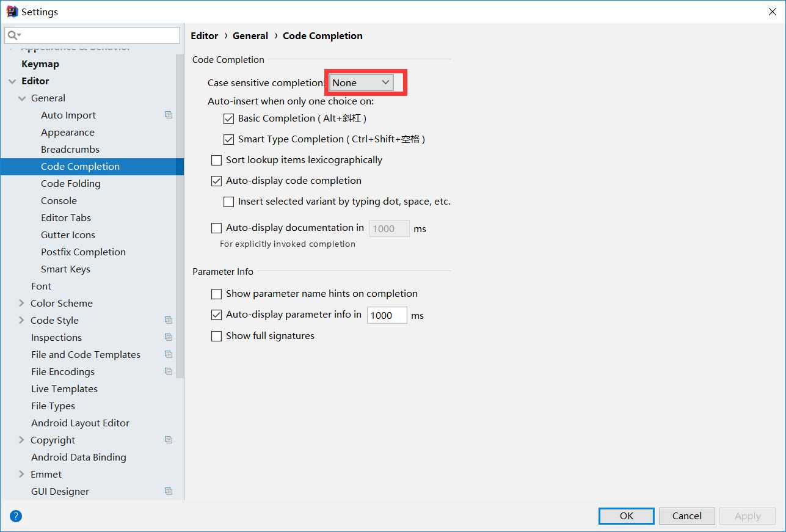Enable Sort lookup items lexicographically

click(x=217, y=160)
